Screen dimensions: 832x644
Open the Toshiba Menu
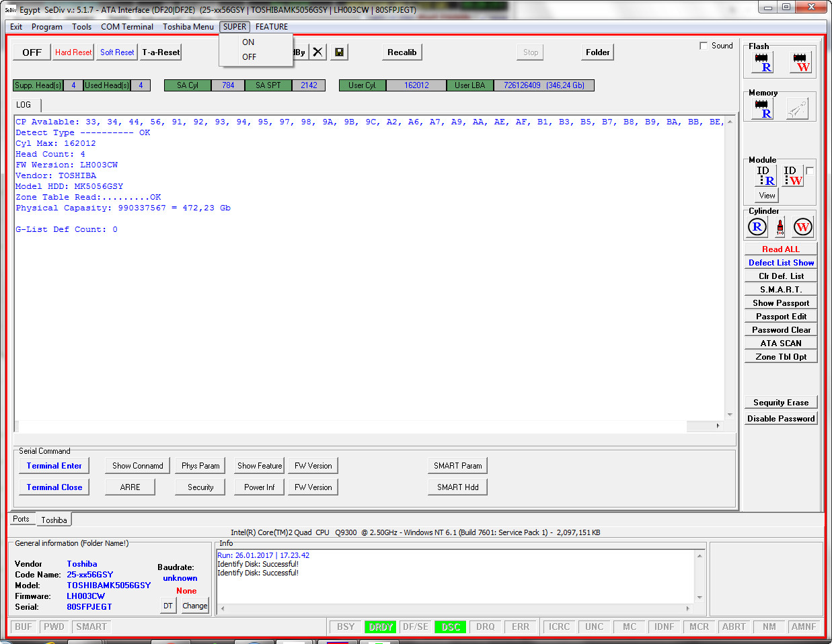pos(188,27)
